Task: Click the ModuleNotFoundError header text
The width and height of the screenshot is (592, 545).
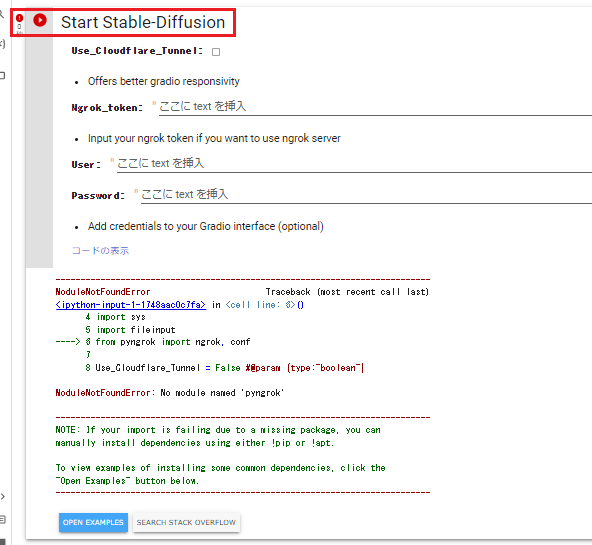Action: [x=103, y=292]
